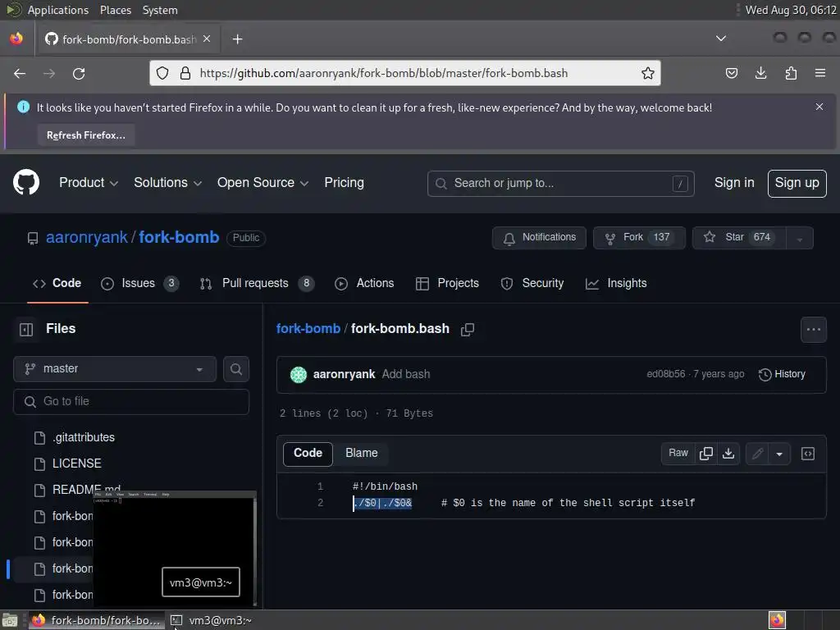View file History

pyautogui.click(x=782, y=374)
